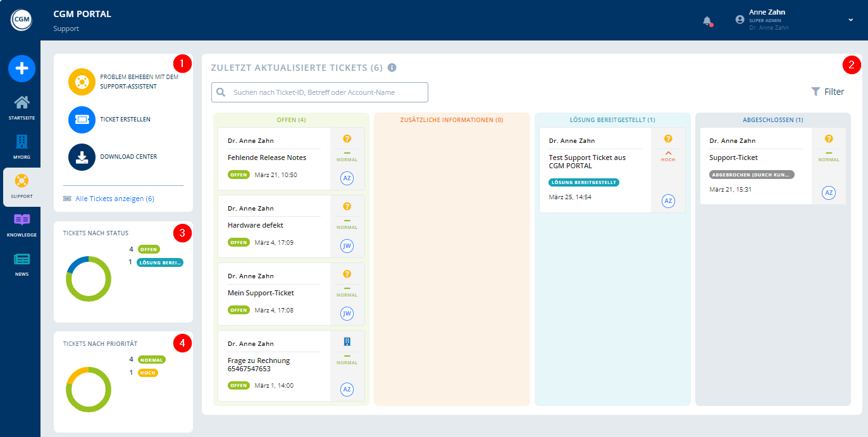The width and height of the screenshot is (868, 437).
Task: Open Knowledge section in sidebar
Action: [22, 225]
